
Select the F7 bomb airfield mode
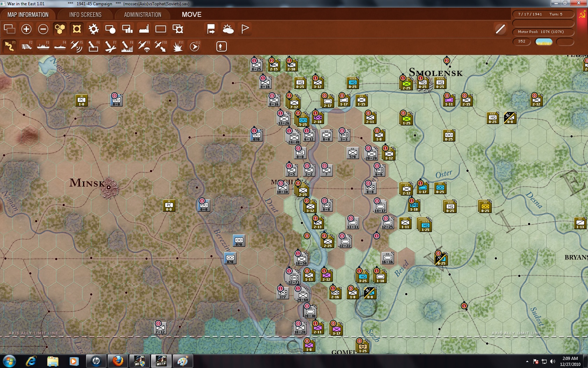tap(110, 46)
